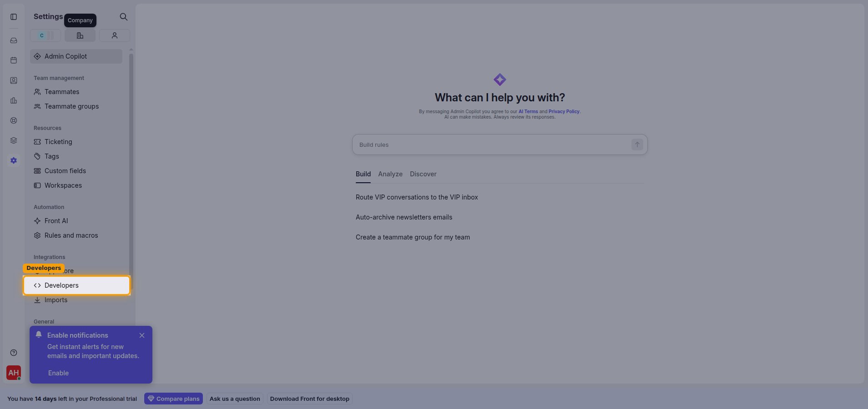Open the lifebuoy icon in left rail
The height and width of the screenshot is (409, 868).
coord(14,120)
